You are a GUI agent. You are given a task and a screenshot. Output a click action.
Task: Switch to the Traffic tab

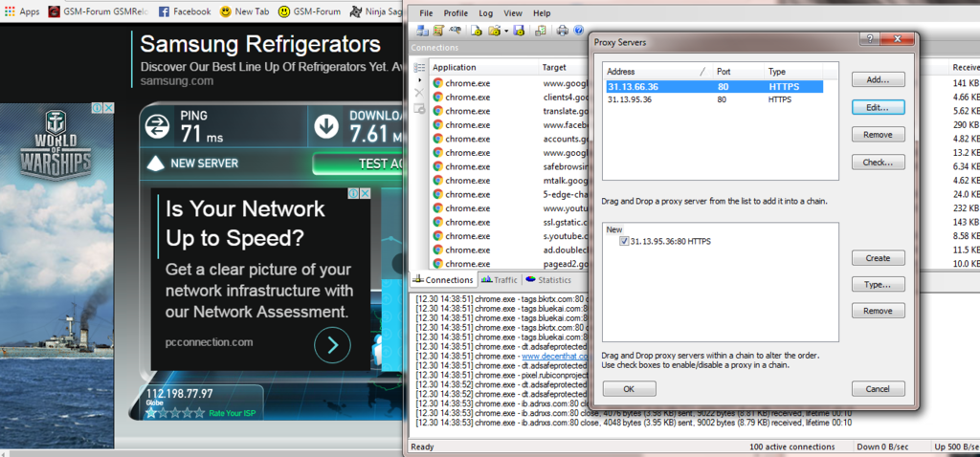(x=500, y=280)
